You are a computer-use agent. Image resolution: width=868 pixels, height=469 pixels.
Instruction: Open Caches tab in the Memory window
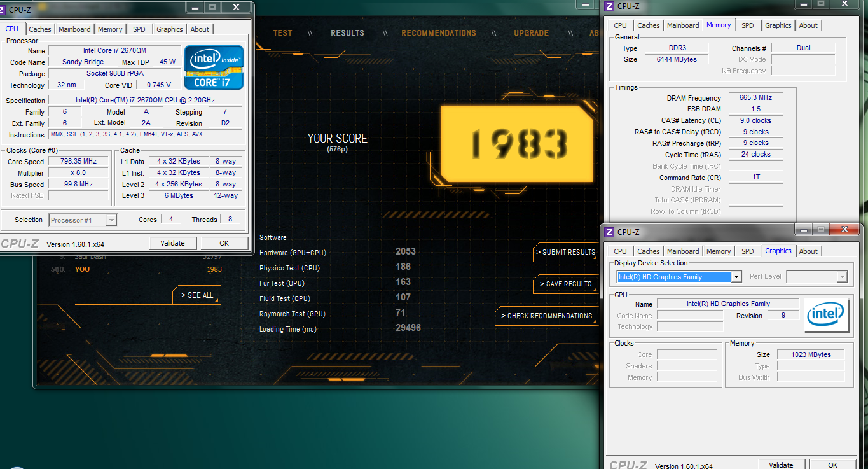[649, 25]
